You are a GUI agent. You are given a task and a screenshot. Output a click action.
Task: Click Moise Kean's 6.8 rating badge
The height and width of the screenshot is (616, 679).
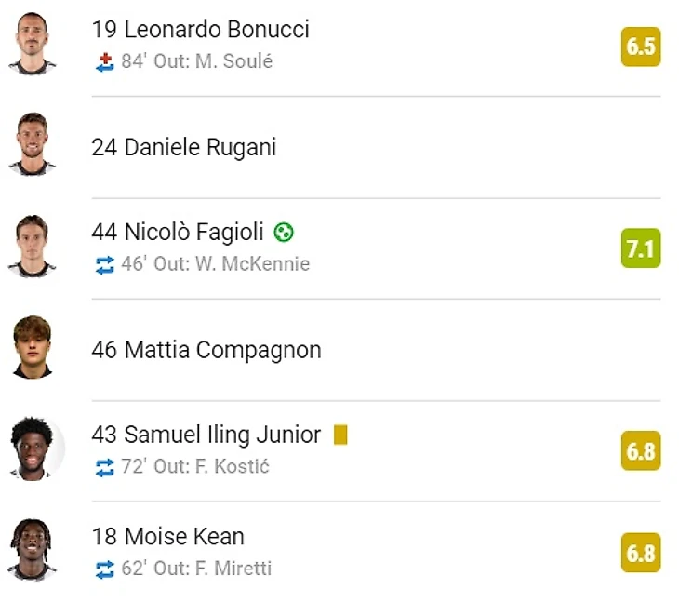641,553
